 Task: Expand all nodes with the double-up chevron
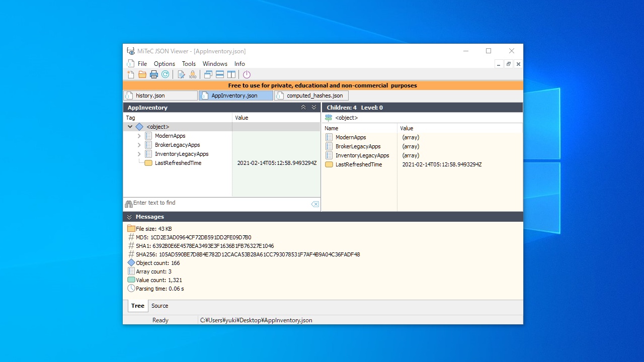303,108
